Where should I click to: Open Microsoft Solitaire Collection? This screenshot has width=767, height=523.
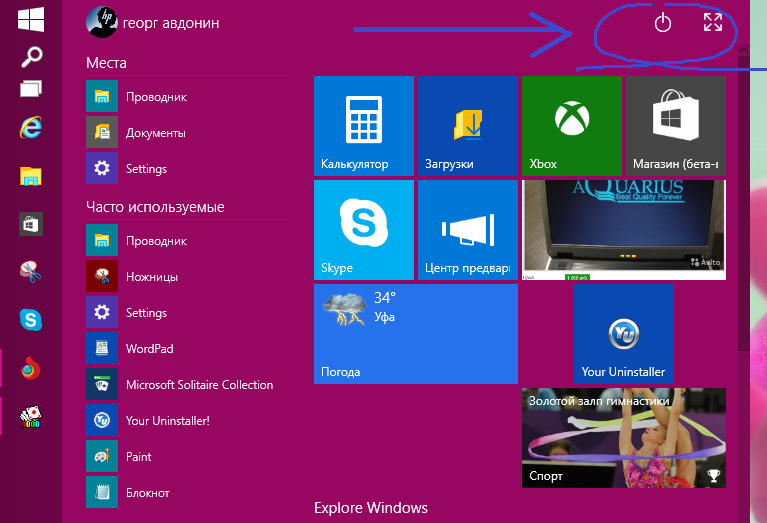coord(188,384)
